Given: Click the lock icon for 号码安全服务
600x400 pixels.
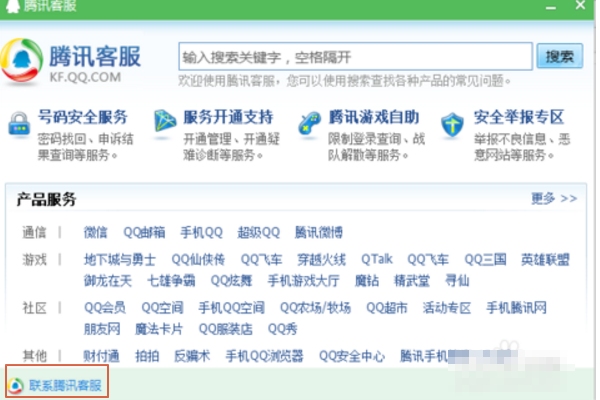Looking at the screenshot, I should click(x=19, y=124).
